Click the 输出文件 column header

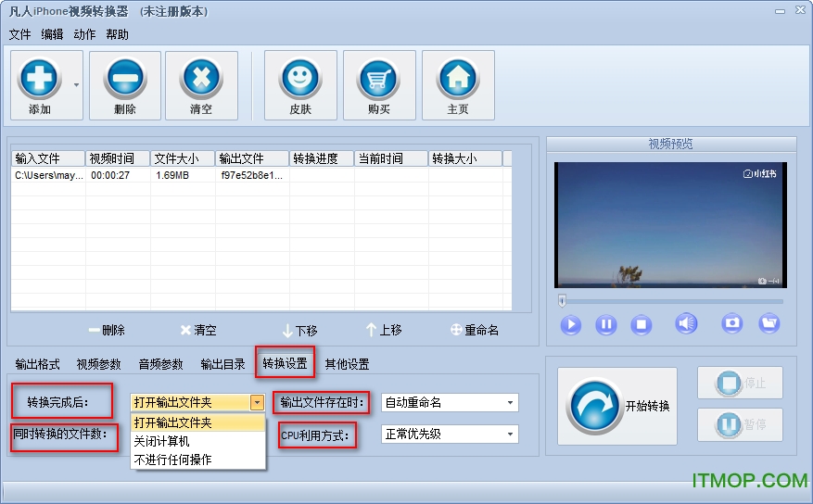pyautogui.click(x=252, y=158)
